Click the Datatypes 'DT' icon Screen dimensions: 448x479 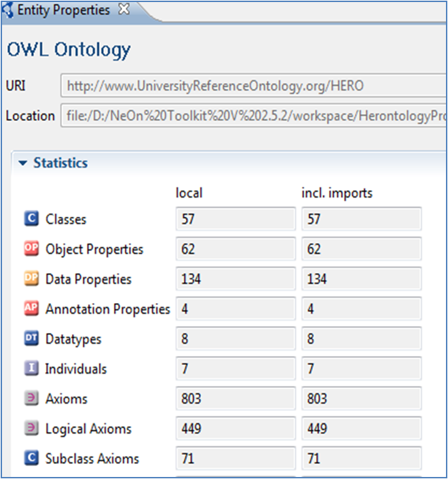click(x=31, y=338)
